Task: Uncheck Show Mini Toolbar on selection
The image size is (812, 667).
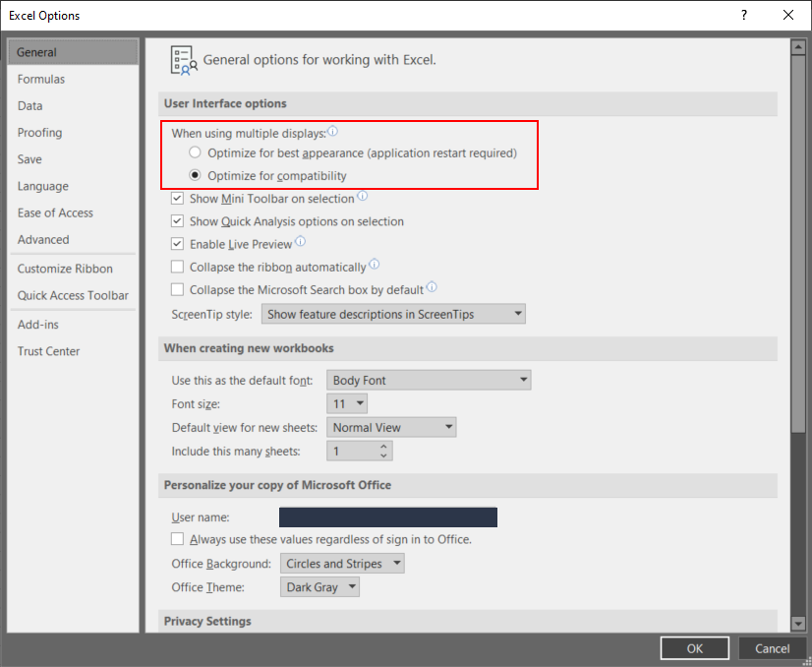Action: [x=177, y=199]
